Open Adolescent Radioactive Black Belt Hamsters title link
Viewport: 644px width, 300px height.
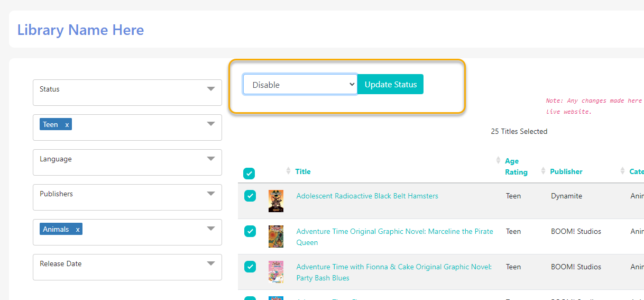367,196
